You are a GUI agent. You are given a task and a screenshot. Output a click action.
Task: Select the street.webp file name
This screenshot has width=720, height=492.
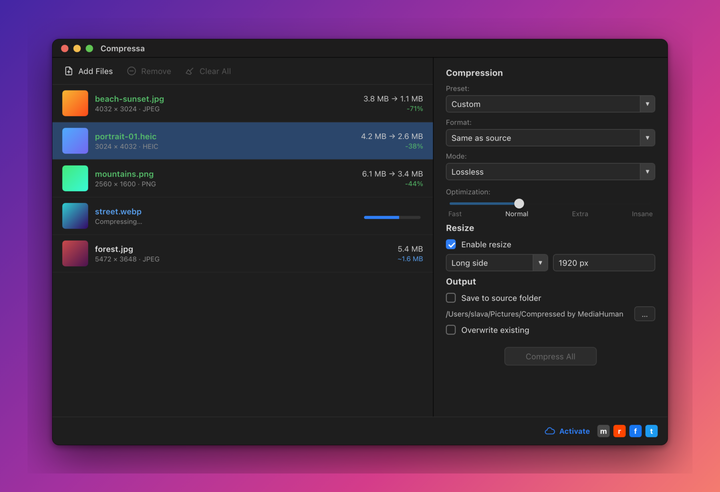pos(118,212)
